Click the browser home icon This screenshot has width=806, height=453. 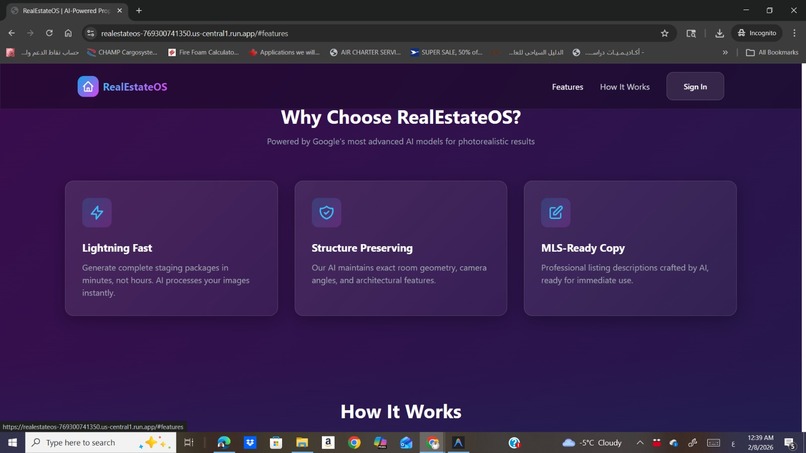click(68, 33)
